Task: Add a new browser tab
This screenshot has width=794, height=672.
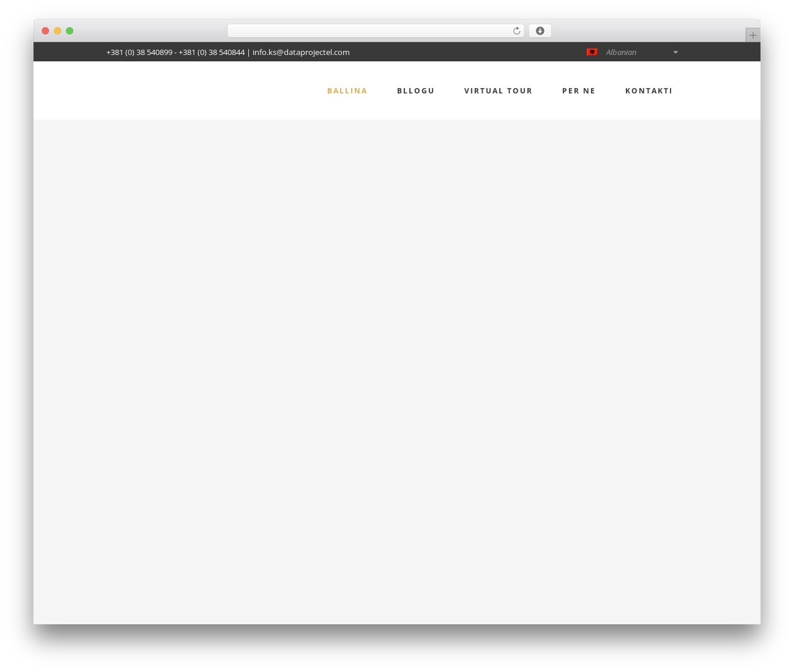Action: tap(752, 35)
